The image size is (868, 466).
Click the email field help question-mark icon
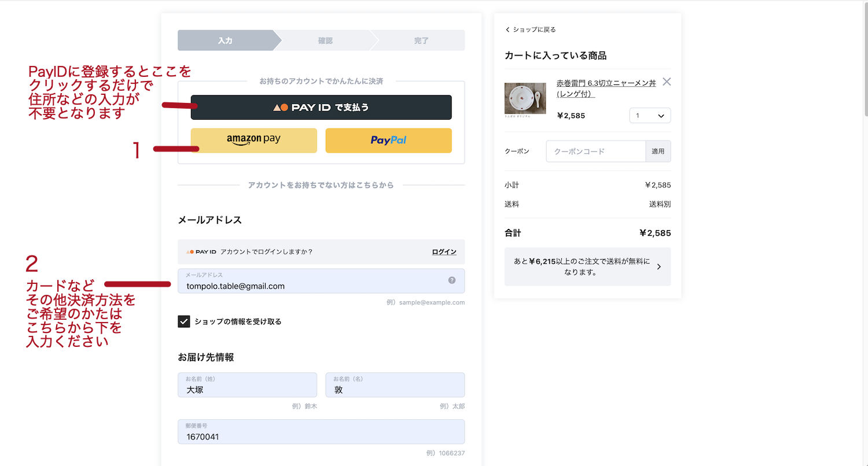pos(452,280)
